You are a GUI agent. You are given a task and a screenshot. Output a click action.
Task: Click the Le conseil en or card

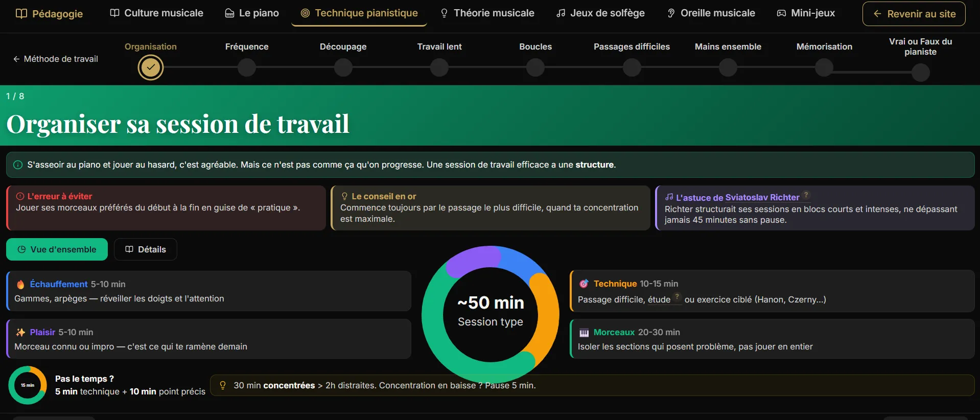pyautogui.click(x=491, y=207)
